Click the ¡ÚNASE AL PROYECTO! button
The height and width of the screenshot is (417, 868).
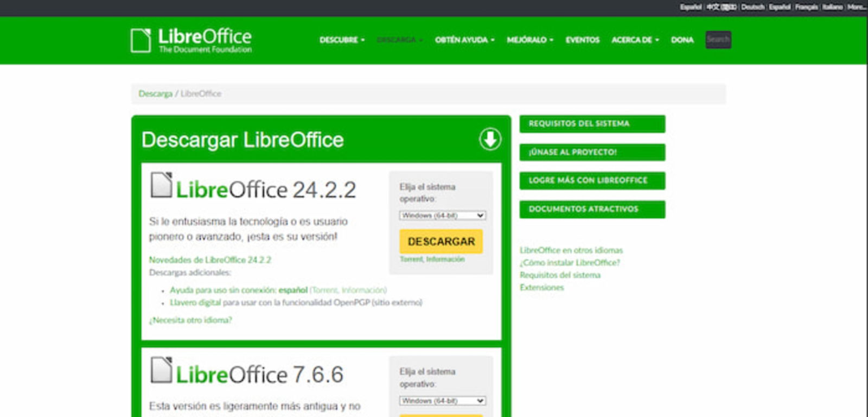tap(592, 152)
